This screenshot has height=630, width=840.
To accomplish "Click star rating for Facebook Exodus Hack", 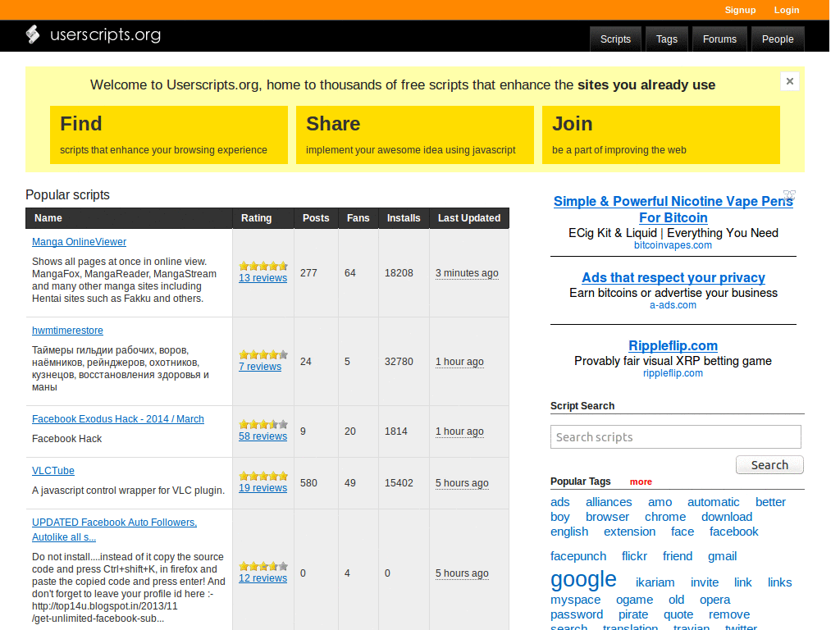I will (x=263, y=424).
